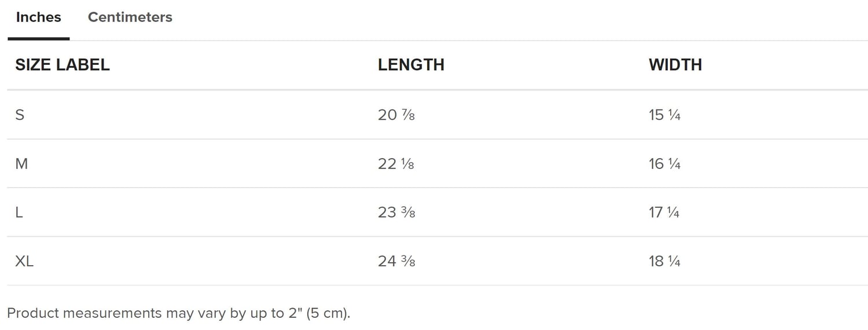Click the 22 ⅛ length value
868x330 pixels.
[396, 164]
